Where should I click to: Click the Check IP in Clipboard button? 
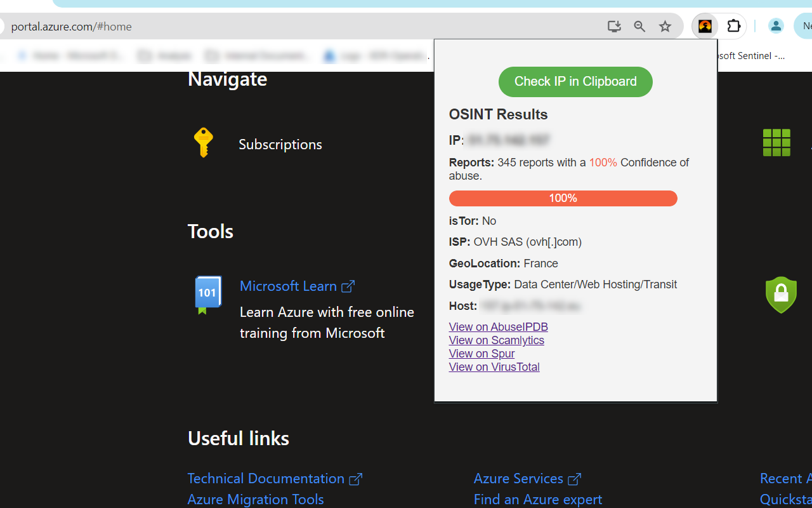(x=575, y=82)
